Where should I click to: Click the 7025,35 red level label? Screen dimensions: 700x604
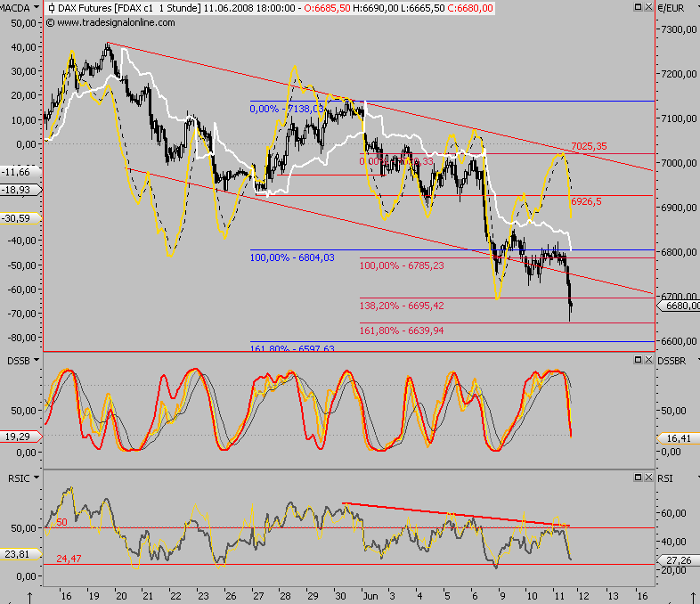click(x=589, y=146)
